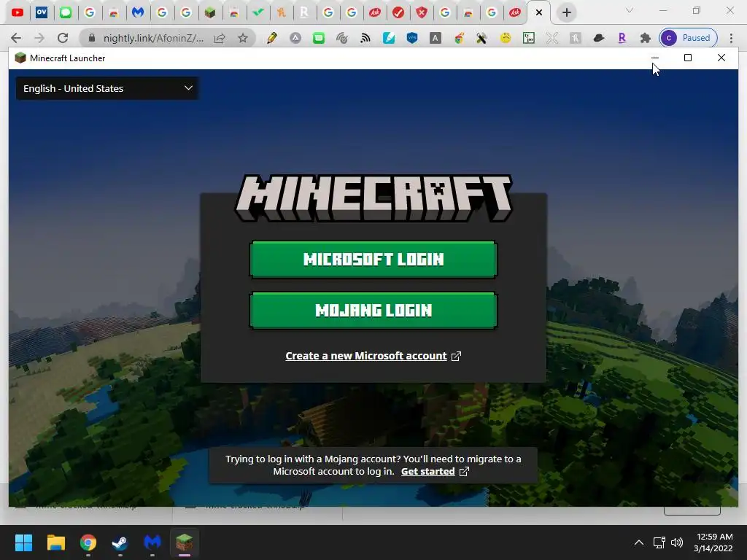Open Chrome from the taskbar
This screenshot has height=560, width=747.
[x=88, y=542]
